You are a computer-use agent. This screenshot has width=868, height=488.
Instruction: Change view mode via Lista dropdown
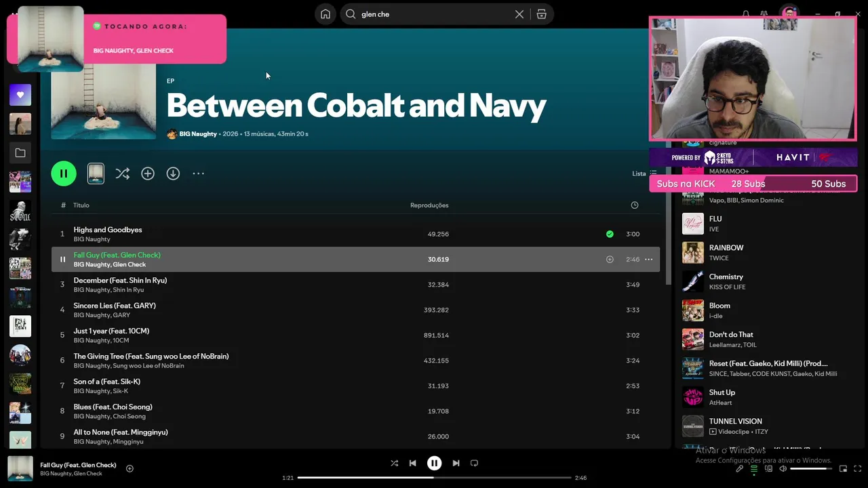(x=644, y=174)
